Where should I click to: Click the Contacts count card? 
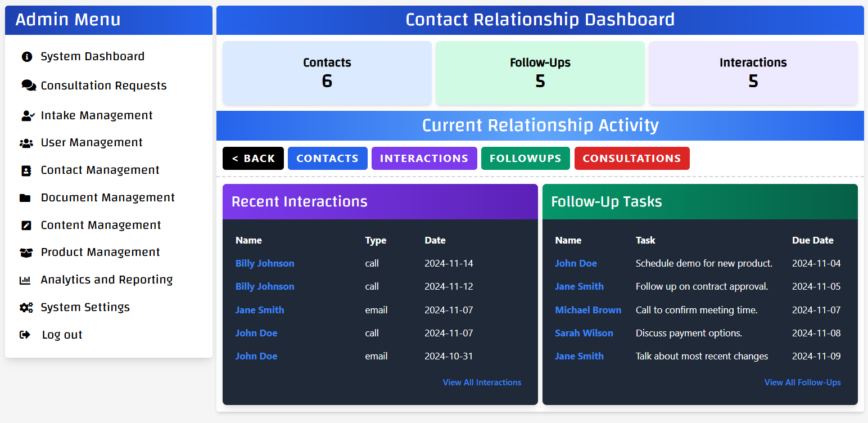327,73
